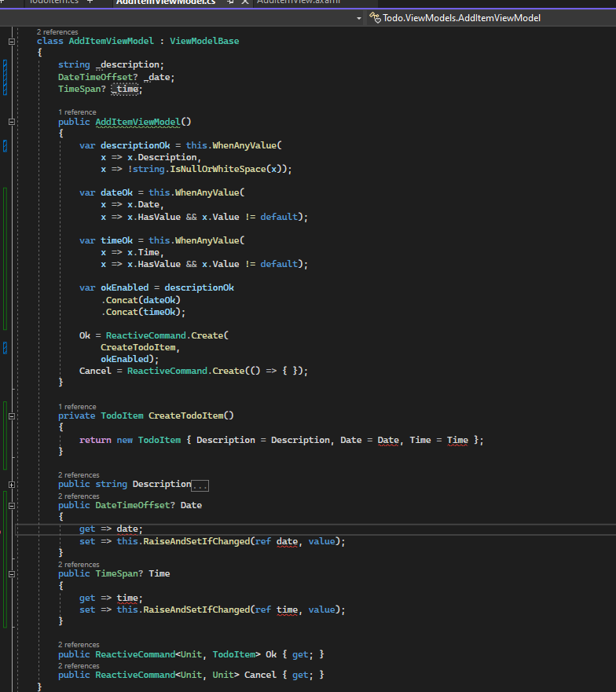Click 'x.Date,' in the dateOk expression

pyautogui.click(x=145, y=205)
